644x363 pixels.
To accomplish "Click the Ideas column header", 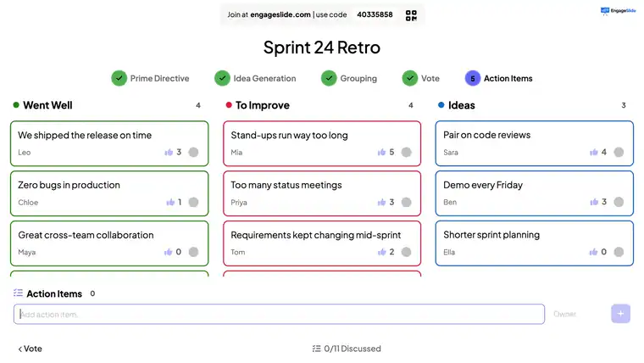I will [461, 105].
